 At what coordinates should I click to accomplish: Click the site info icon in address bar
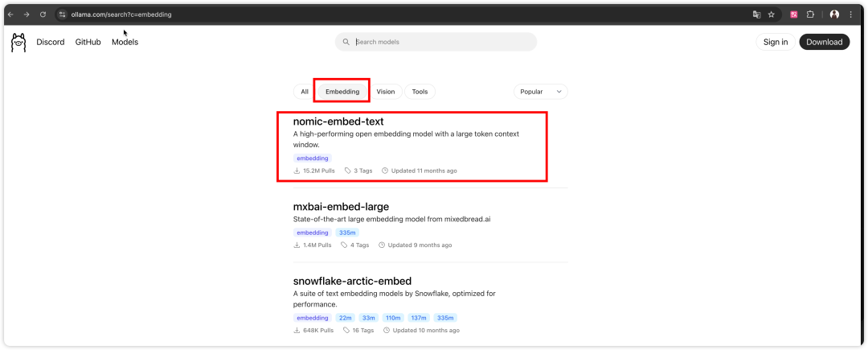(63, 14)
